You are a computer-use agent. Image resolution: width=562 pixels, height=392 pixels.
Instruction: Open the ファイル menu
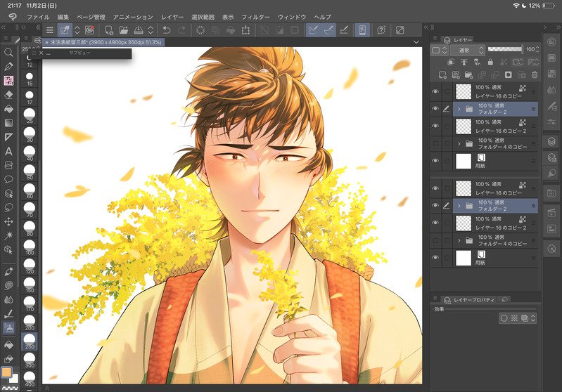click(38, 17)
